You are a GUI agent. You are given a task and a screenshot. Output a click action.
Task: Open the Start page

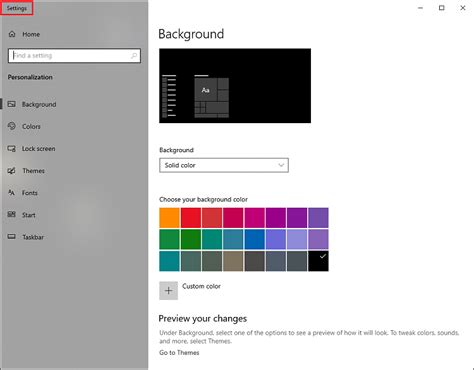(74, 215)
